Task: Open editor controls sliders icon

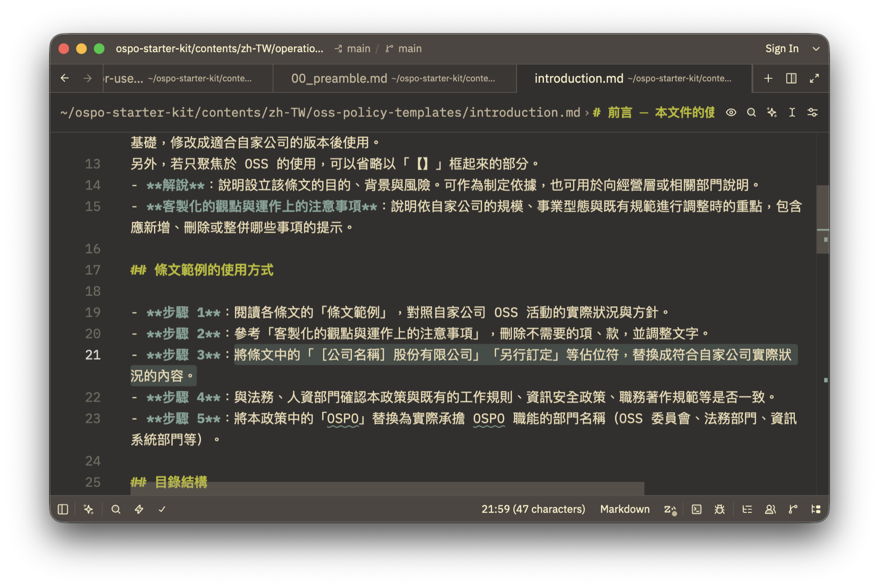Action: point(813,112)
